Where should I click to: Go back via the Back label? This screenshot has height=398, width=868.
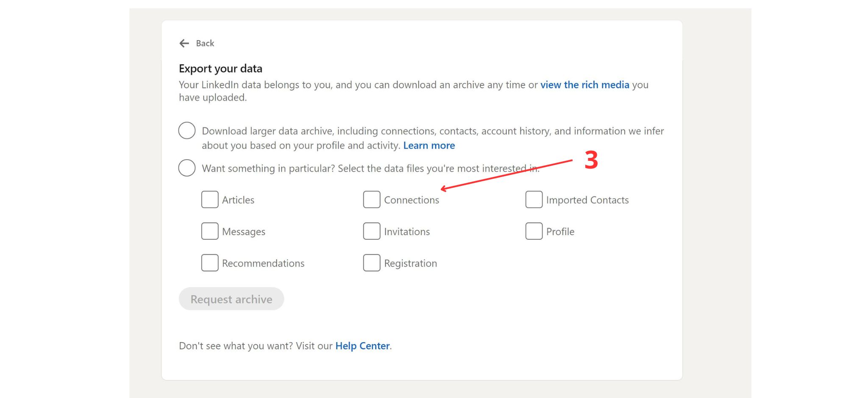click(x=205, y=43)
